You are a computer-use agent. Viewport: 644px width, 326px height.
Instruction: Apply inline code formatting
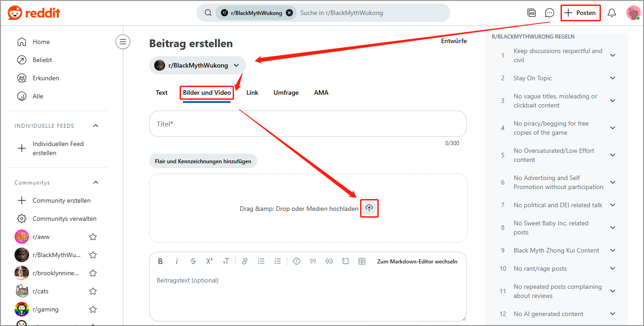pyautogui.click(x=329, y=261)
